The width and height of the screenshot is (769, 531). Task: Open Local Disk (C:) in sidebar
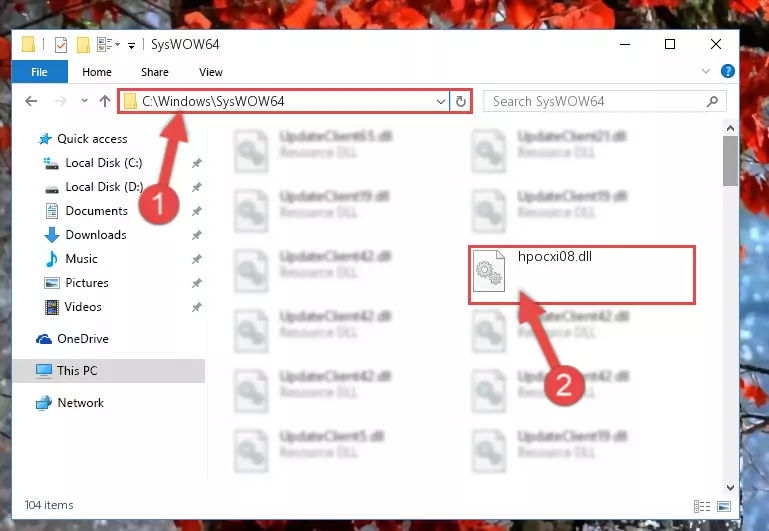click(104, 163)
